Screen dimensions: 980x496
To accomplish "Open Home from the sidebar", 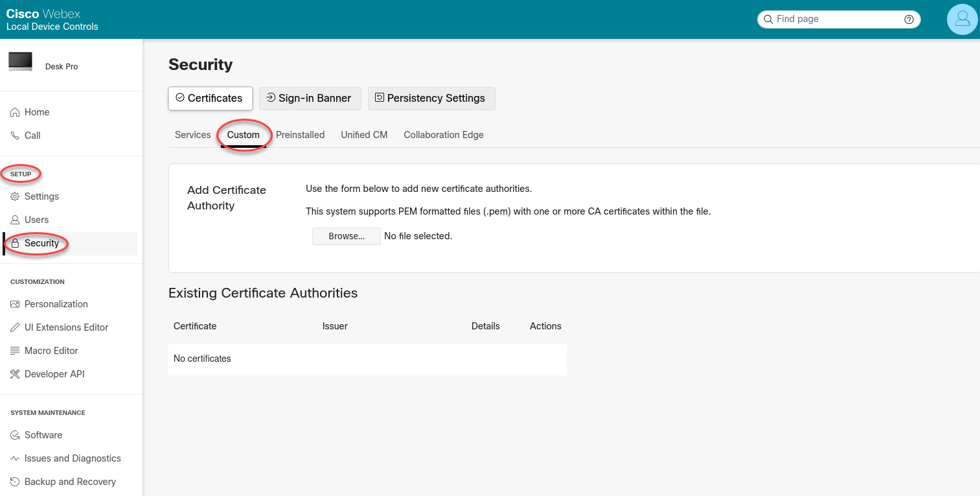I will [x=37, y=112].
